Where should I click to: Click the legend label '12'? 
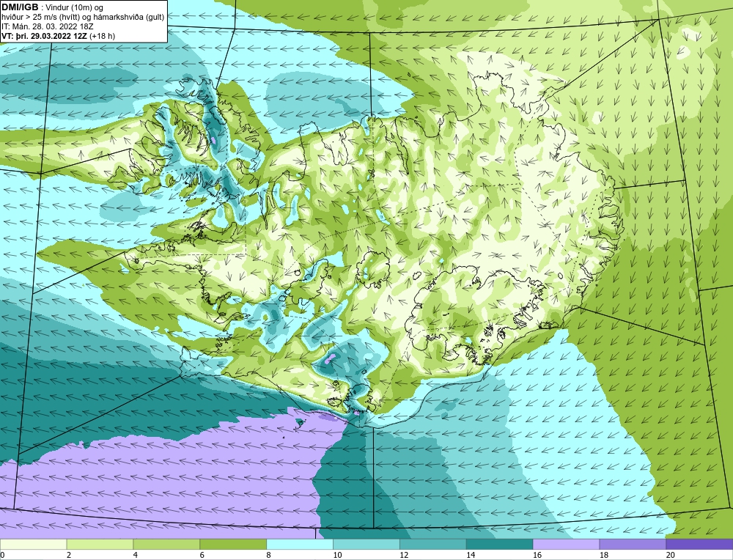tap(404, 555)
